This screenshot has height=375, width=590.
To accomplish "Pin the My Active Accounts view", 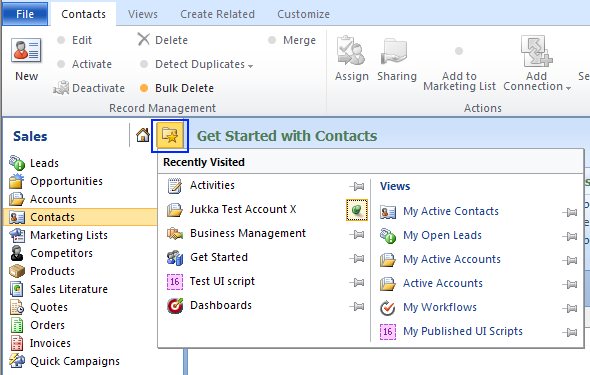I will (x=570, y=260).
